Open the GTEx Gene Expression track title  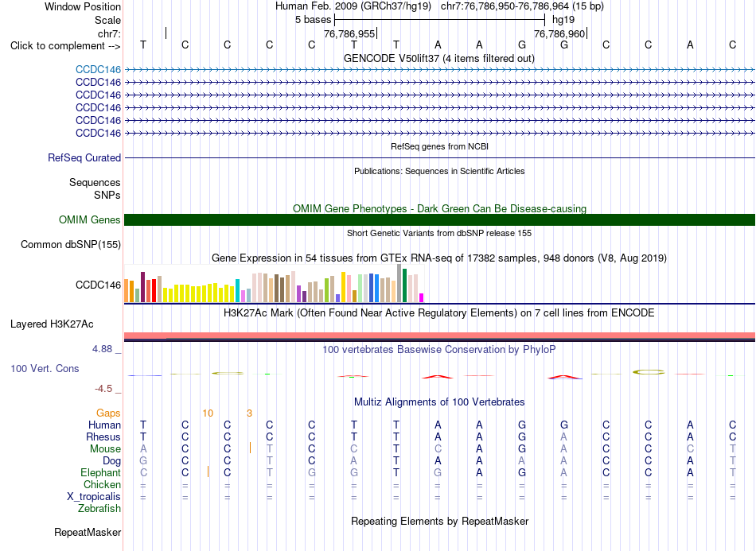pyautogui.click(x=438, y=258)
